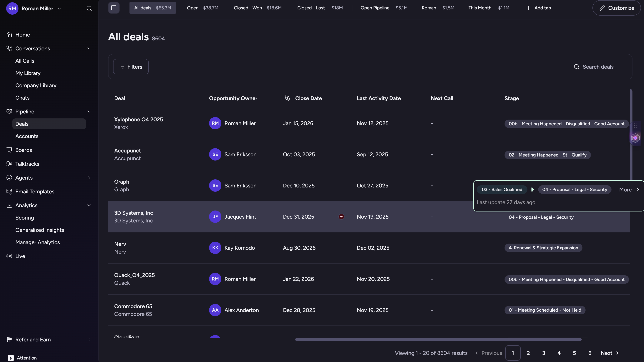Click the Close Date tag icon
This screenshot has width=644, height=362.
tap(288, 98)
